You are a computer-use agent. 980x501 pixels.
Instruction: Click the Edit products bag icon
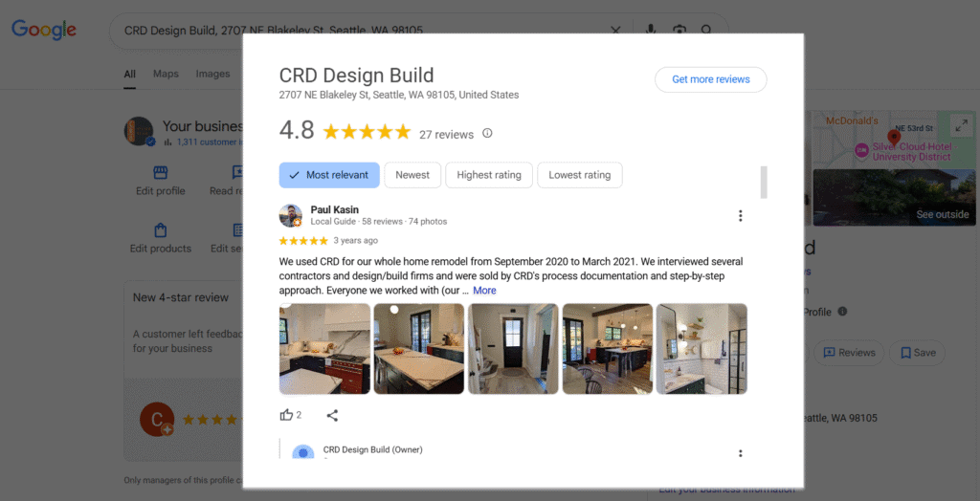(161, 229)
